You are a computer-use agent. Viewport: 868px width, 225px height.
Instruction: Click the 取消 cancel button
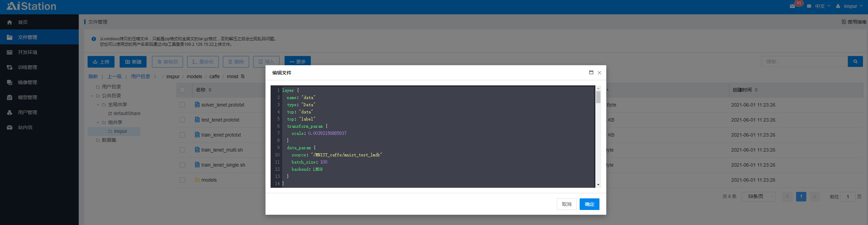tap(566, 204)
